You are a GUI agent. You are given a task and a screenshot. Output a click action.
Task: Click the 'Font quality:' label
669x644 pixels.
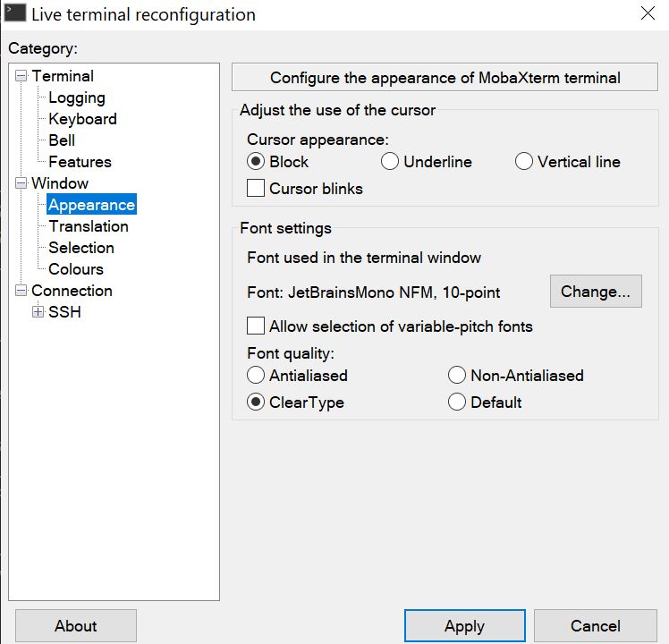coord(291,353)
